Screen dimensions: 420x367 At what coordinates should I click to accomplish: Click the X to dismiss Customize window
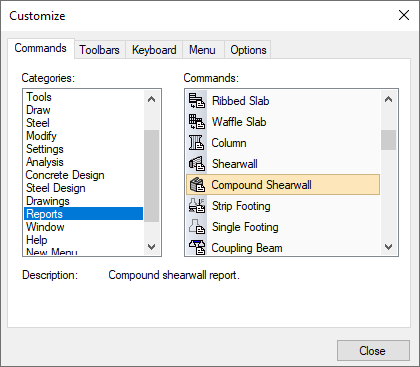[x=404, y=15]
